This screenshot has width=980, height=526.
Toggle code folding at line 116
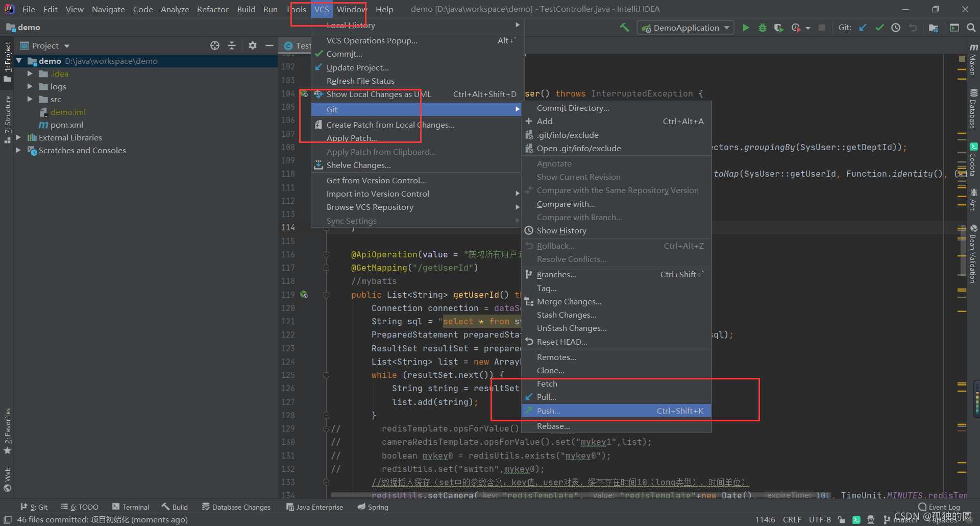point(326,254)
